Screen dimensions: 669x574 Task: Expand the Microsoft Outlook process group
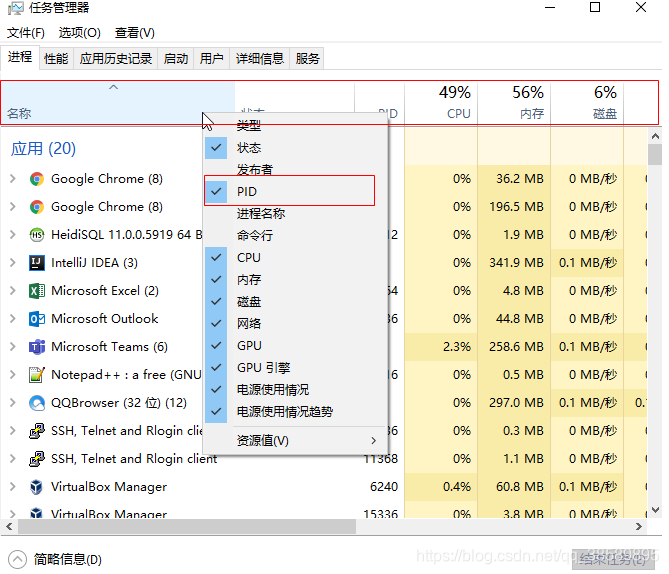(x=13, y=319)
